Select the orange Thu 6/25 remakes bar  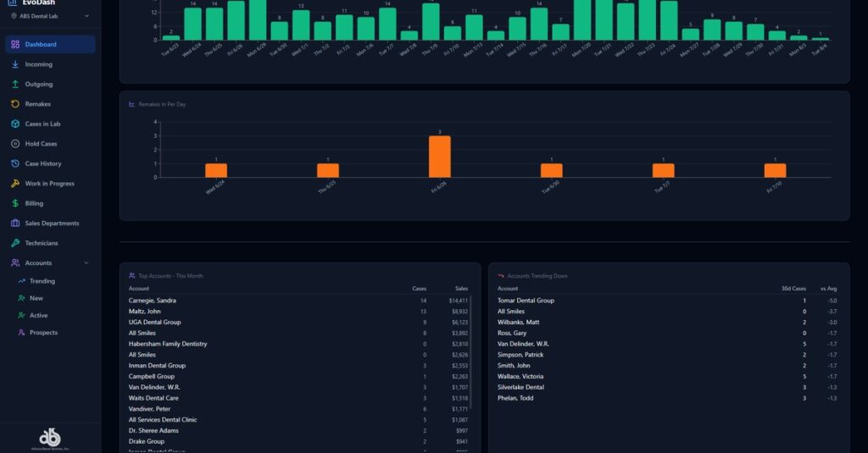[x=328, y=170]
